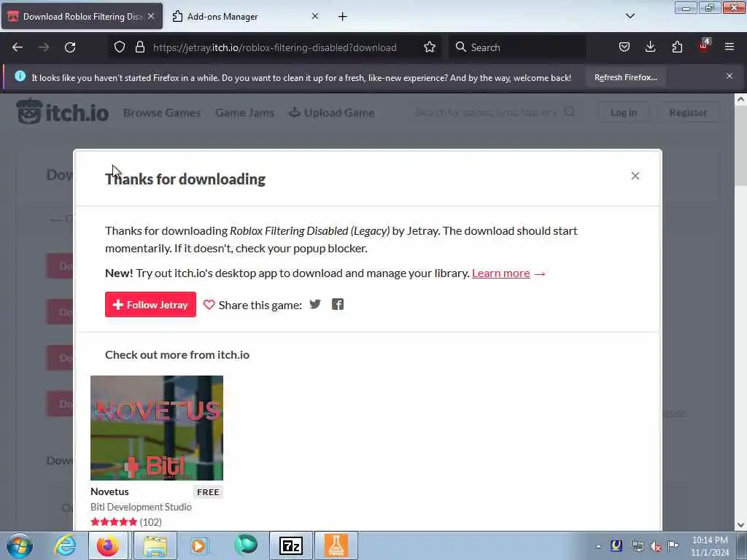
Task: Click the taskbar clock and date
Action: coord(710,545)
